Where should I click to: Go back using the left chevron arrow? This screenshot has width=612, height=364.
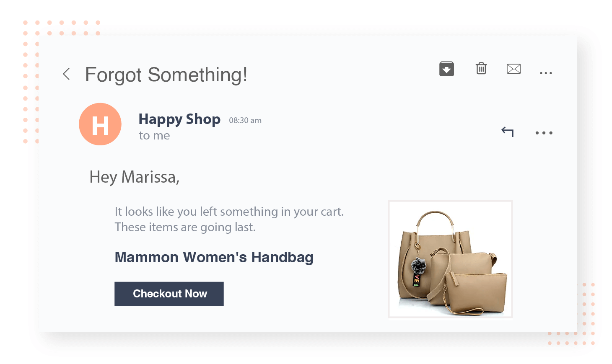click(66, 74)
